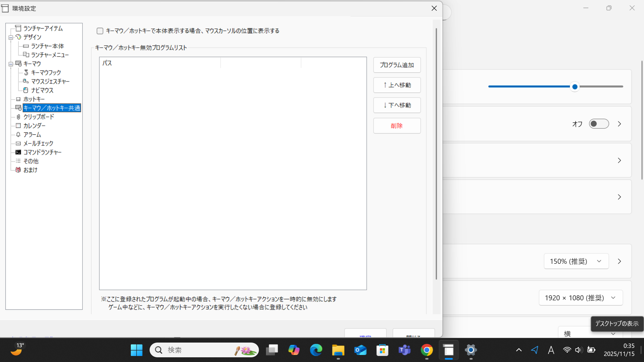The image size is (644, 362).
Task: Click the Calendar icon in sidebar tree
Action: pyautogui.click(x=18, y=126)
